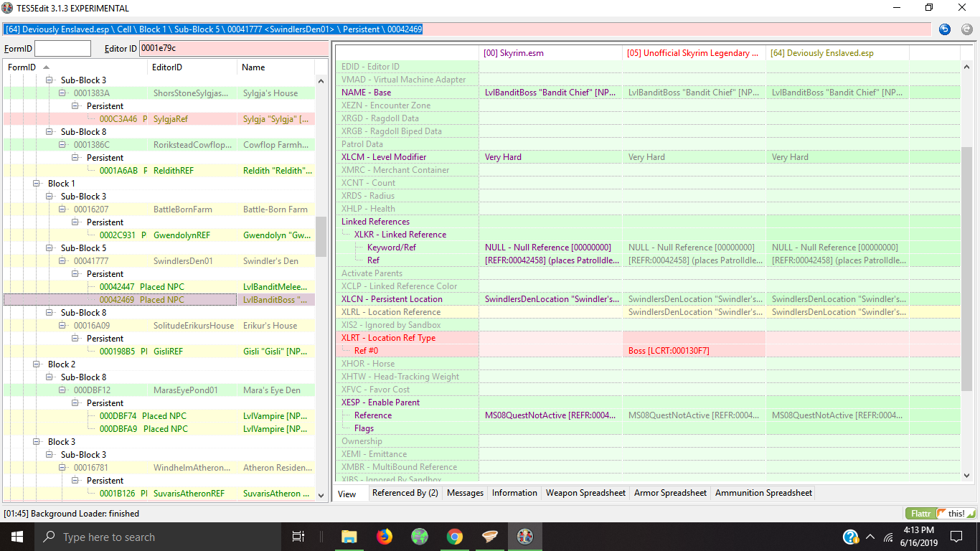Screen dimensions: 980x551
Task: Click the FormID input field
Action: 62,48
